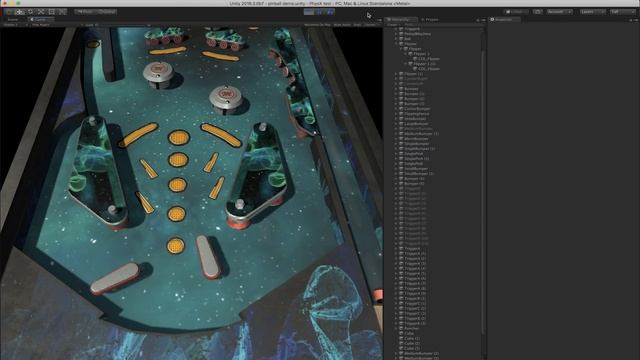Open the Layout dropdown
Screen dimensions: 640x360
point(622,12)
